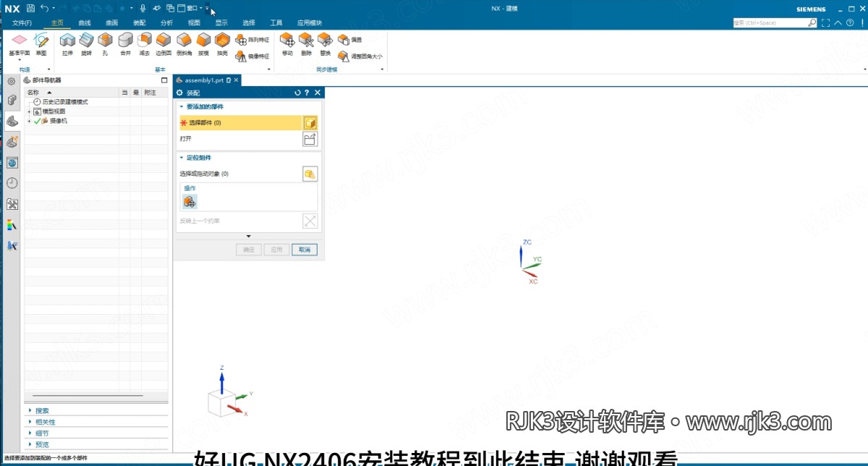Open the help question mark icon
This screenshot has width=868, height=466.
[x=849, y=23]
